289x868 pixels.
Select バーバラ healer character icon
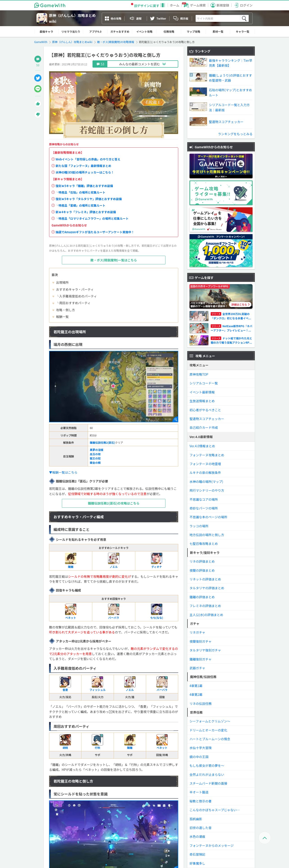pyautogui.click(x=114, y=609)
